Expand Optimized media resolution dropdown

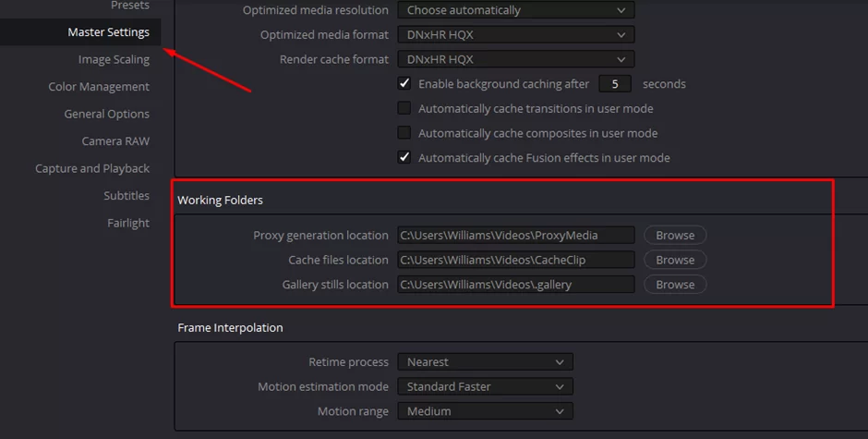tap(516, 10)
